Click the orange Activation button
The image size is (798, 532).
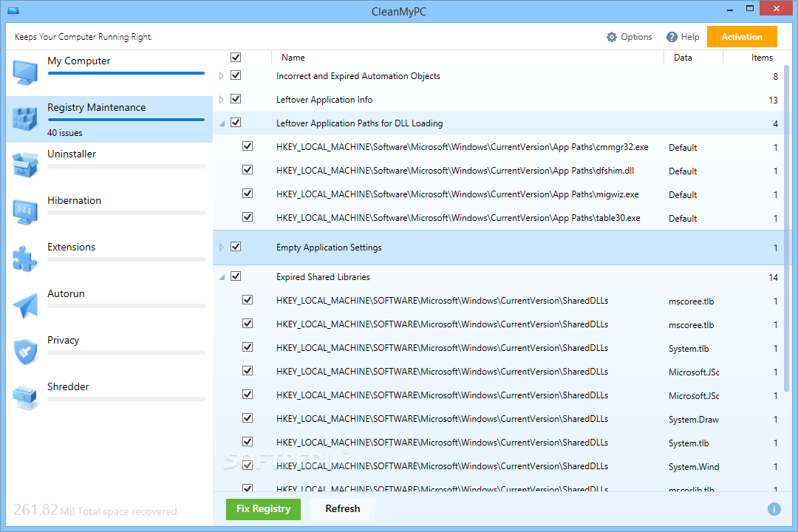point(742,37)
